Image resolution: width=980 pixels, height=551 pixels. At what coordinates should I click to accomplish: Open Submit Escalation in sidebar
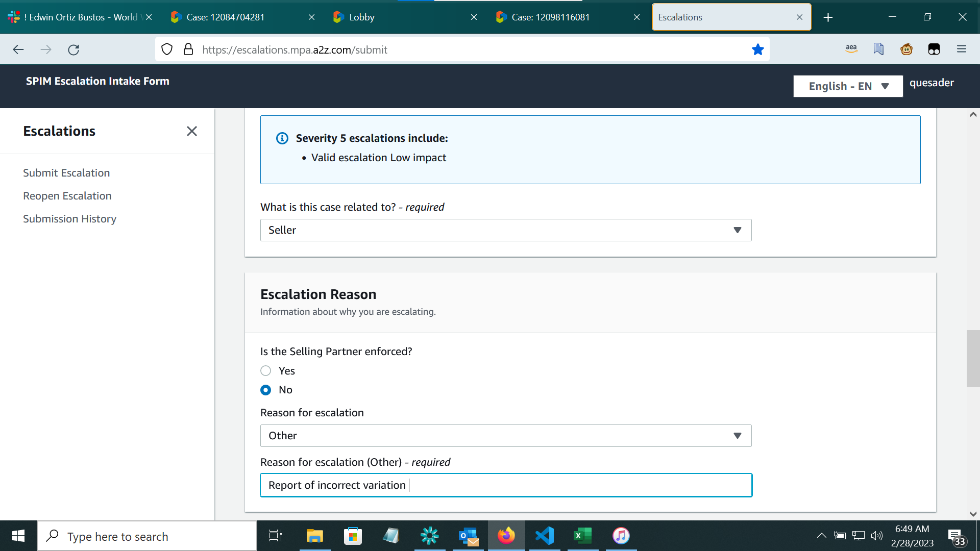click(x=66, y=173)
